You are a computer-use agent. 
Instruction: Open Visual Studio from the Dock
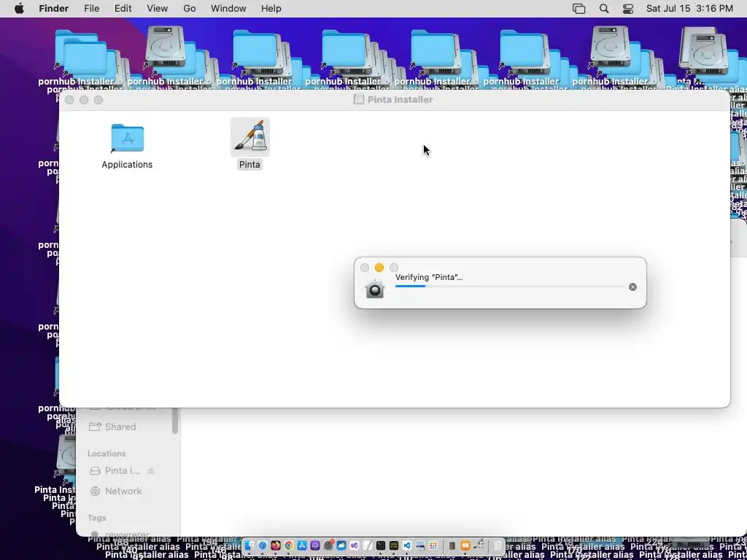(355, 545)
